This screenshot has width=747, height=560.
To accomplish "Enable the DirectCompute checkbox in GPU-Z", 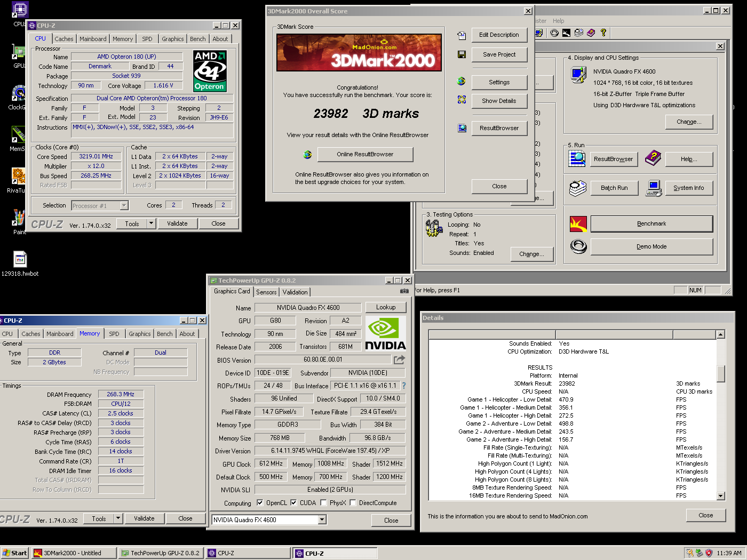I will click(353, 502).
